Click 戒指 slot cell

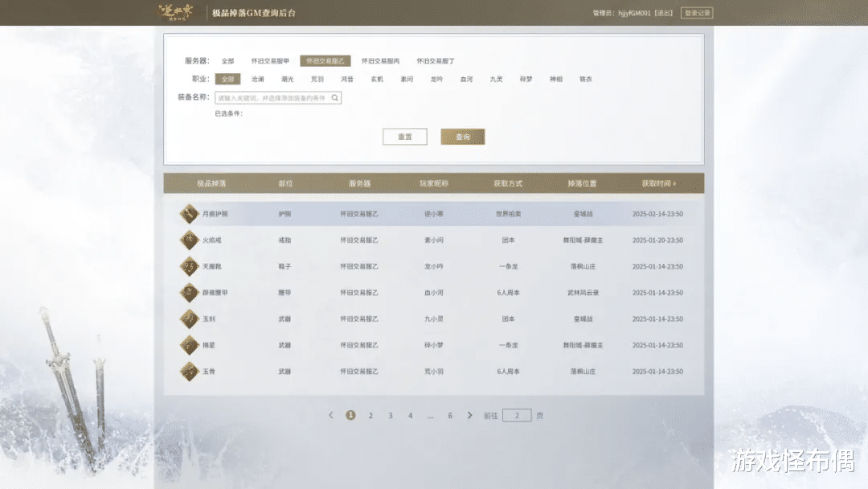point(285,240)
